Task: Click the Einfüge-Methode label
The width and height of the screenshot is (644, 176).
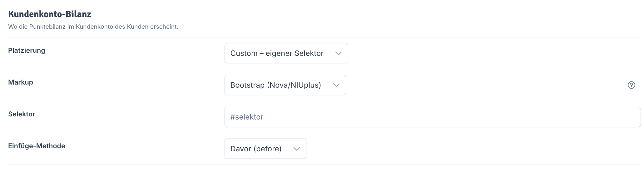Action: point(37,146)
